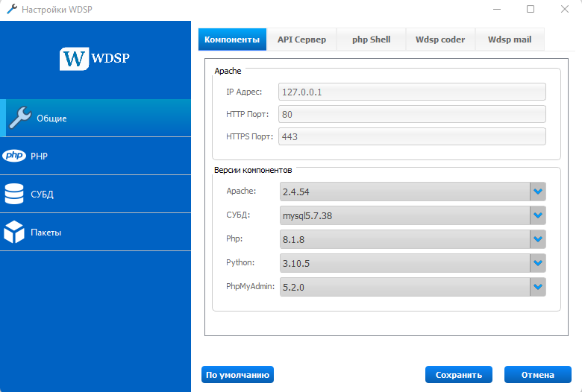Open the PHP settings section
Viewport: 582px width, 392px height.
click(96, 156)
